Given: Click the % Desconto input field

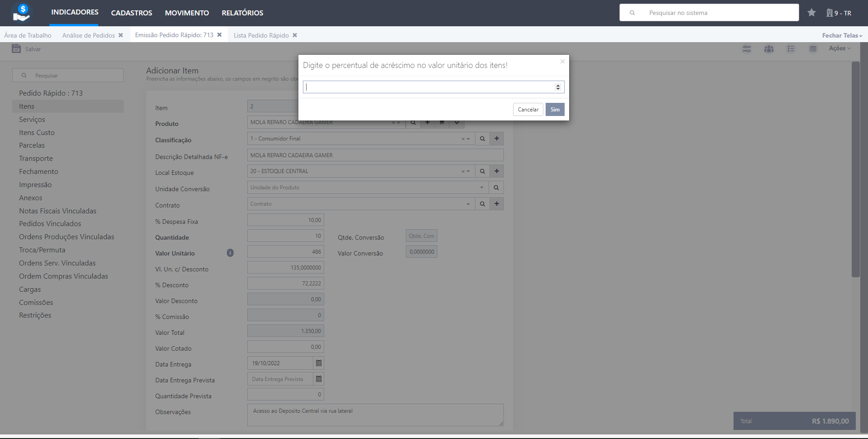Looking at the screenshot, I should [286, 284].
